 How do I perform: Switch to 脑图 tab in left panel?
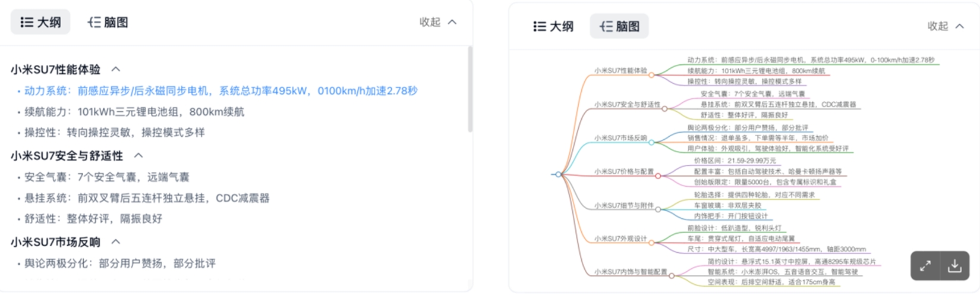tap(108, 22)
